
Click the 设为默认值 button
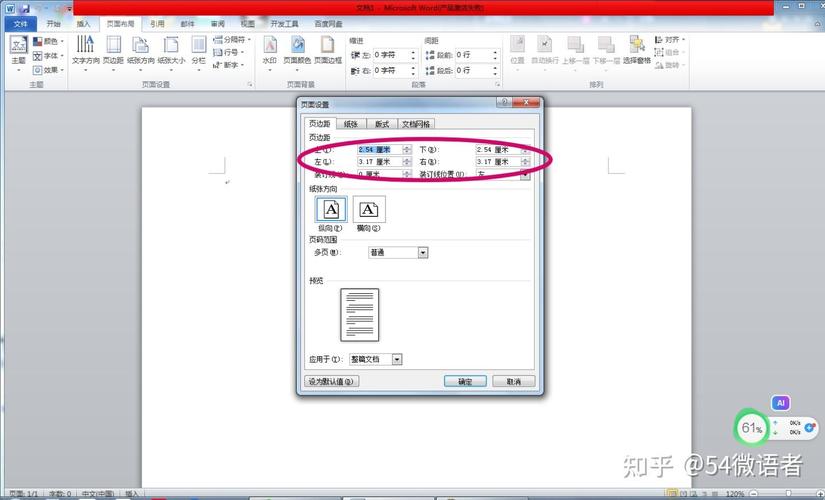click(331, 381)
